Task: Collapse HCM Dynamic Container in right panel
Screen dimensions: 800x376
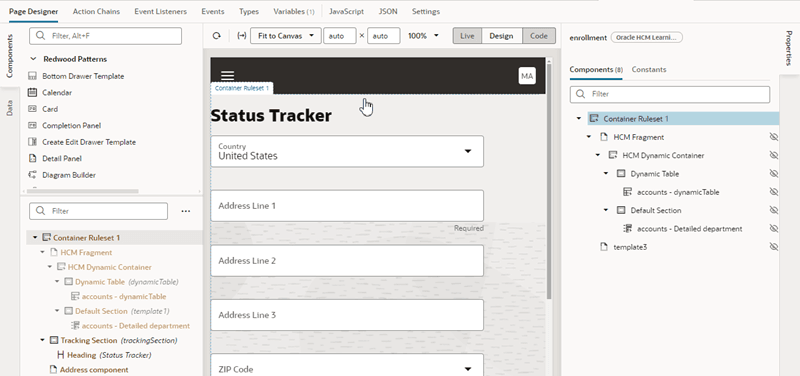Action: click(x=598, y=155)
